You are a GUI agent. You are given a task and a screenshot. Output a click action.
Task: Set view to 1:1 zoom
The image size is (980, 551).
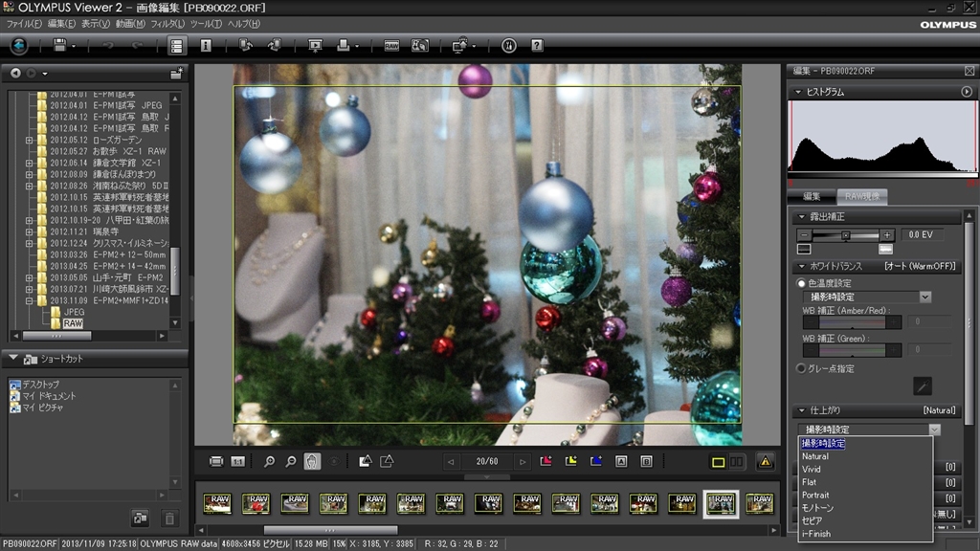coord(237,462)
